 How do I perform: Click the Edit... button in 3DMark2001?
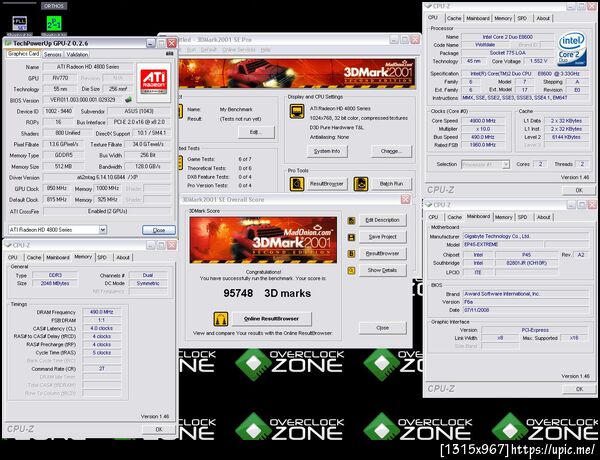[x=256, y=132]
